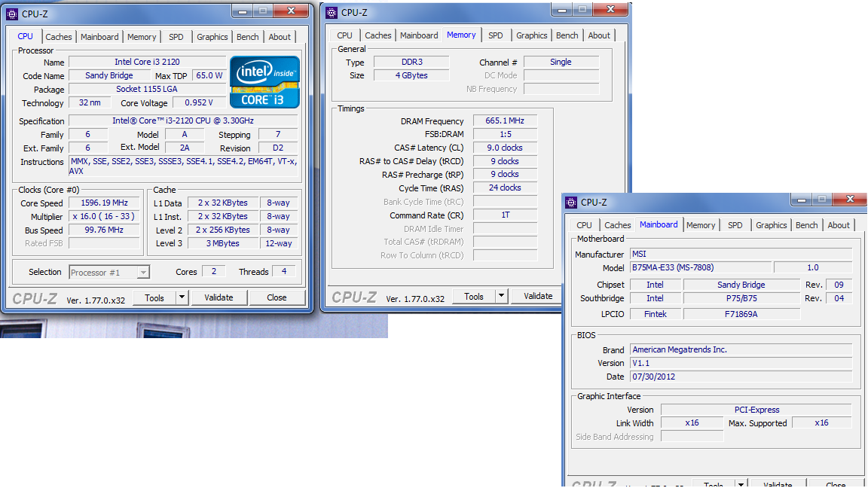868x488 pixels.
Task: Click the Southbridge value P75/B75
Action: [741, 298]
